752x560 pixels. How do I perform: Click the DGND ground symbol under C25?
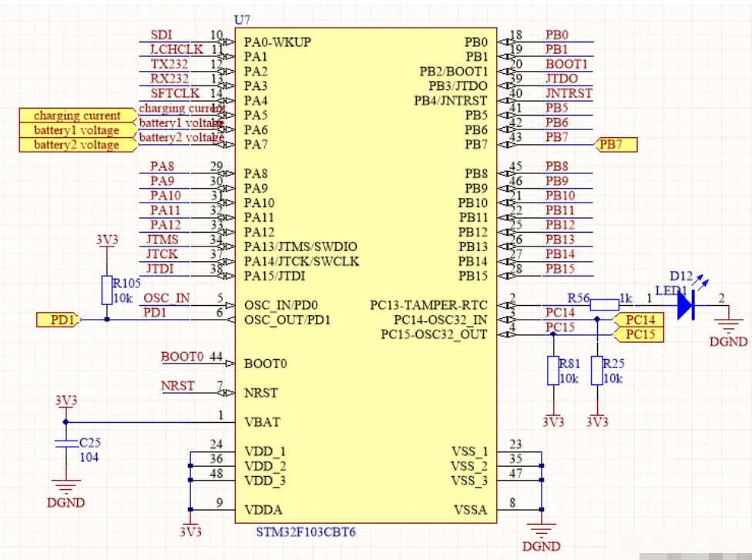66,494
